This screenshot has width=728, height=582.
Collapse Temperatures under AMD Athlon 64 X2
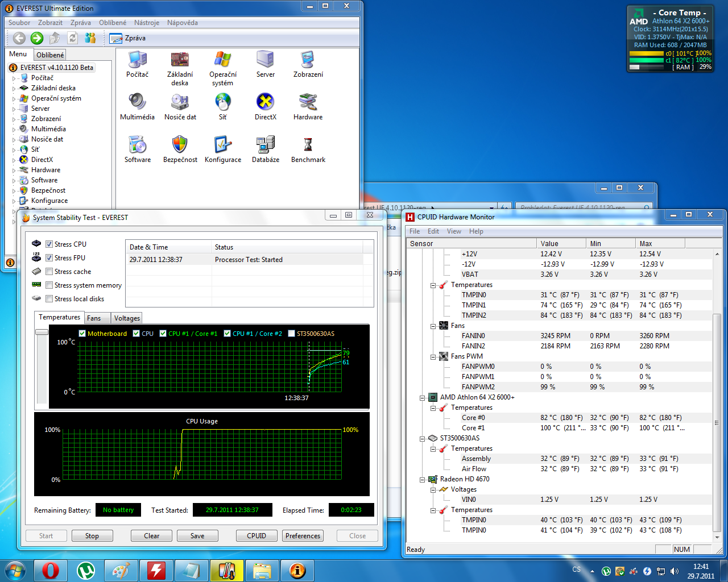[x=433, y=408]
